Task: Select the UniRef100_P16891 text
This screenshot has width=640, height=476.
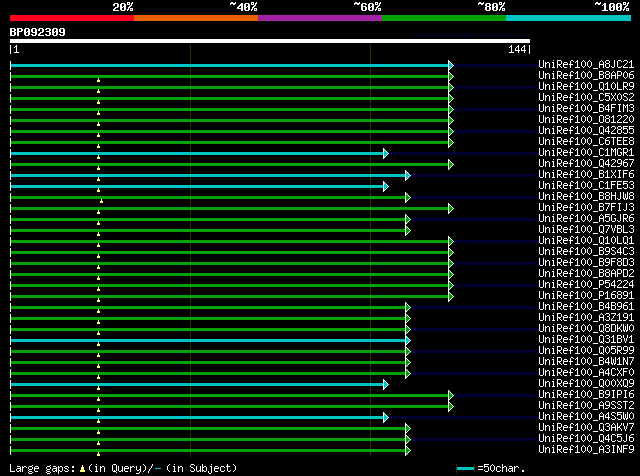Action: tap(586, 296)
